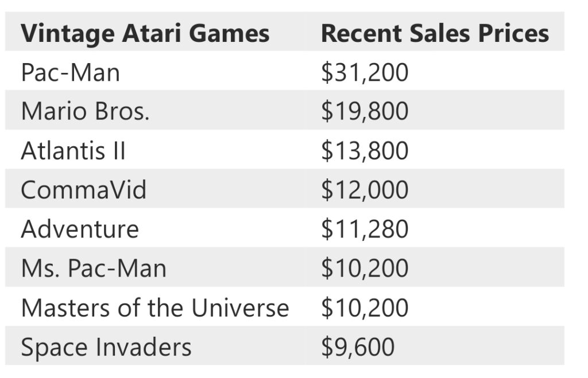
Task: Click the "Vintage Atari Games" column header
Action: 145,33
